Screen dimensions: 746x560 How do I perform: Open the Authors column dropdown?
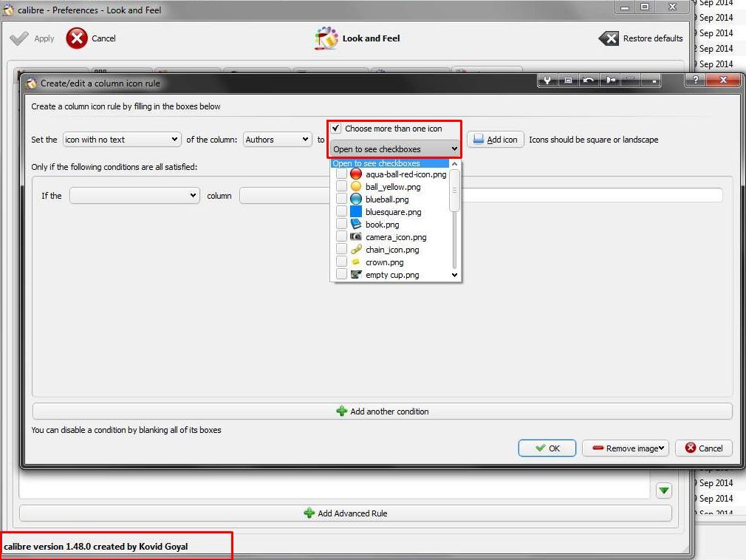[x=278, y=140]
